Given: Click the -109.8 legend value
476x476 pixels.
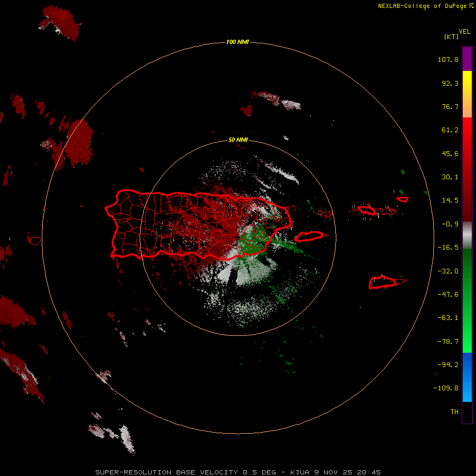Looking at the screenshot, I should pyautogui.click(x=446, y=388).
